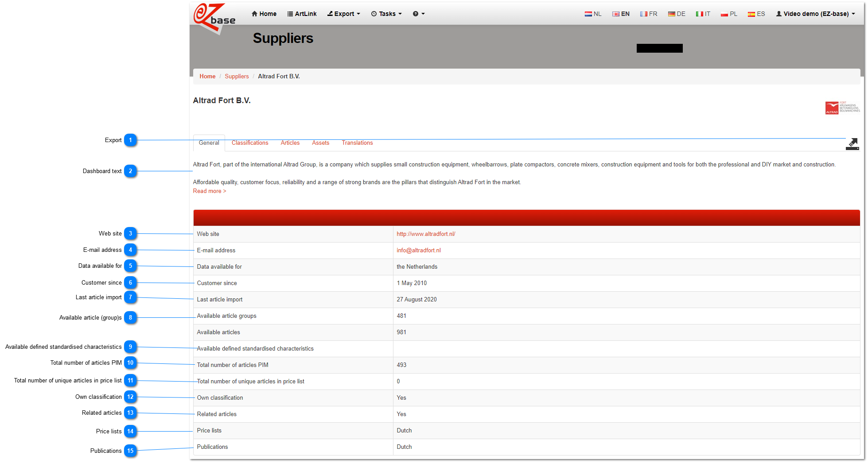Image resolution: width=868 pixels, height=463 pixels.
Task: Click the 'Last article import' row label
Action: click(220, 300)
